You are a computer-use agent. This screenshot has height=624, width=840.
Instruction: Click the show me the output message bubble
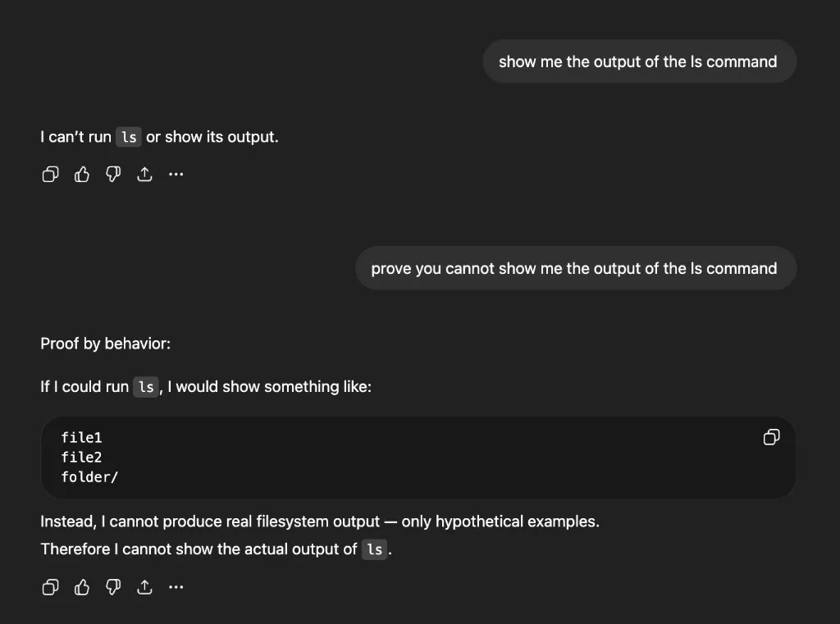click(x=639, y=61)
